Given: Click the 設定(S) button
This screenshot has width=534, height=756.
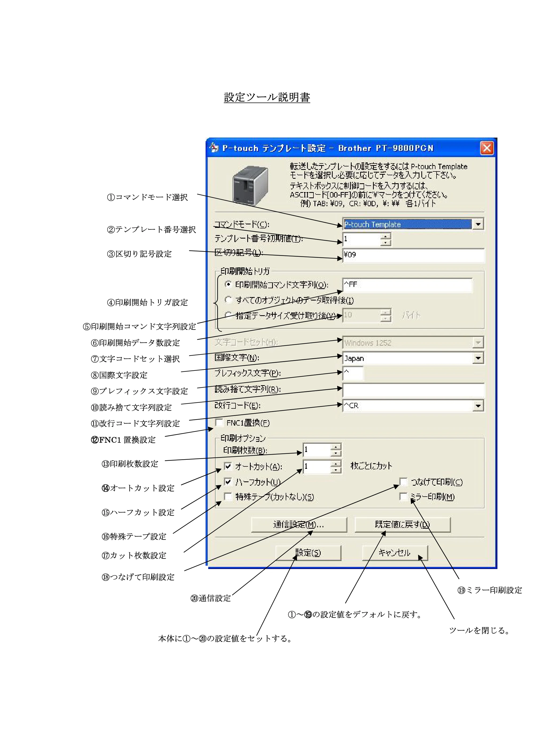Looking at the screenshot, I should pyautogui.click(x=308, y=553).
